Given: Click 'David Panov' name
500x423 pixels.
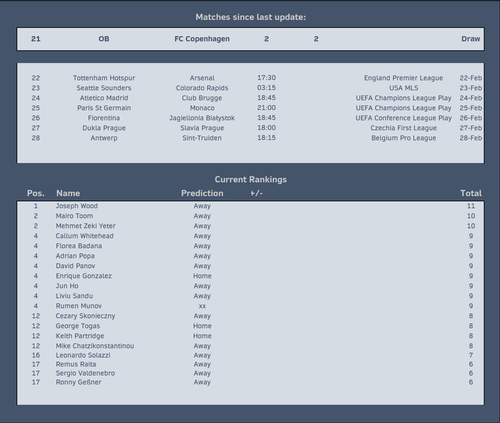Looking at the screenshot, I should point(75,266).
